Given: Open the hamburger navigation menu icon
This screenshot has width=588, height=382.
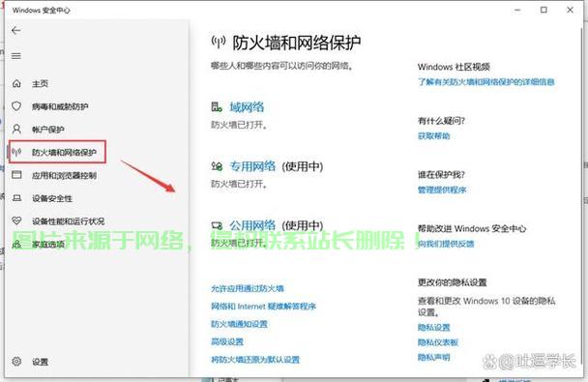Looking at the screenshot, I should click(x=16, y=56).
